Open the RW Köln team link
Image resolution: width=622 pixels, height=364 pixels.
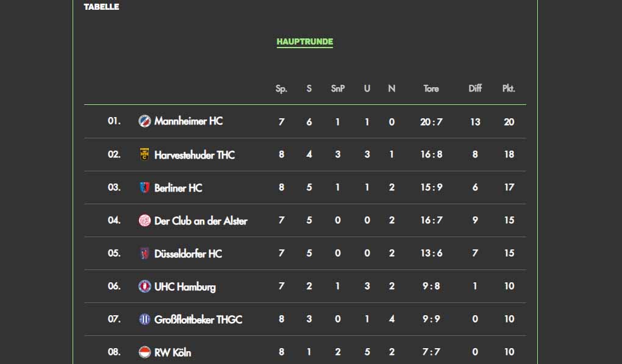click(x=173, y=352)
